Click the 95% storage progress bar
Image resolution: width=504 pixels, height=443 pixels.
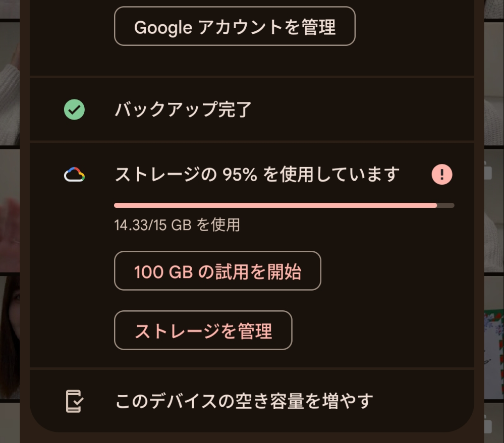point(284,205)
